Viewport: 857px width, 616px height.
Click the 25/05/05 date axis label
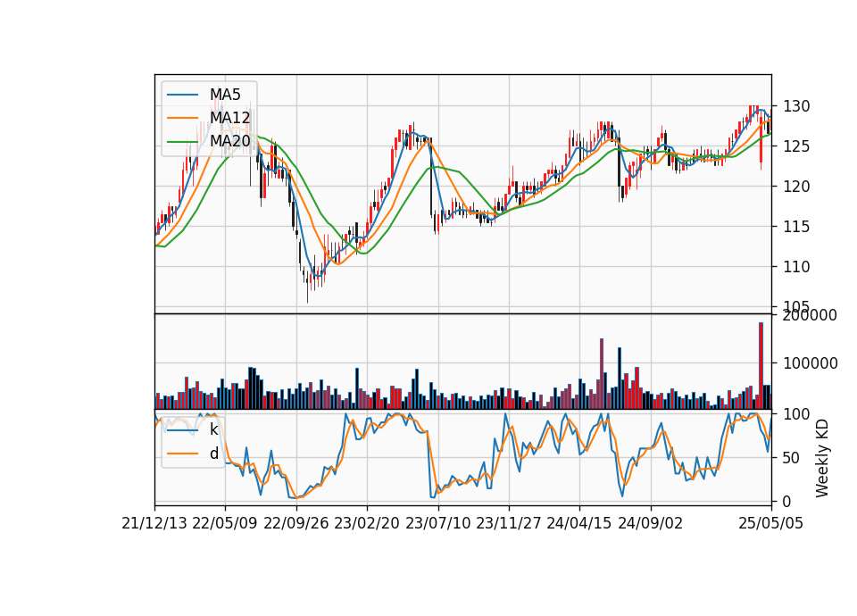point(771,523)
